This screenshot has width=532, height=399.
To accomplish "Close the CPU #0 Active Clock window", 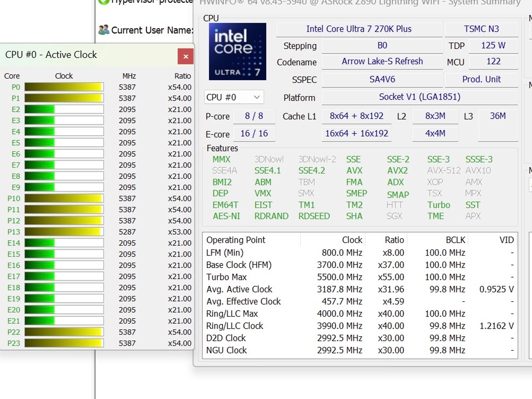I will point(185,56).
